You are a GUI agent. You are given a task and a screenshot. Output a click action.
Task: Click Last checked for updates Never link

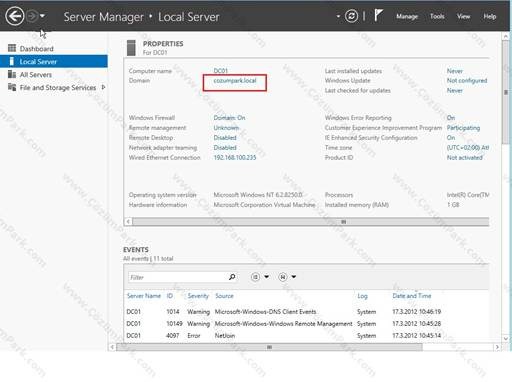(x=455, y=91)
